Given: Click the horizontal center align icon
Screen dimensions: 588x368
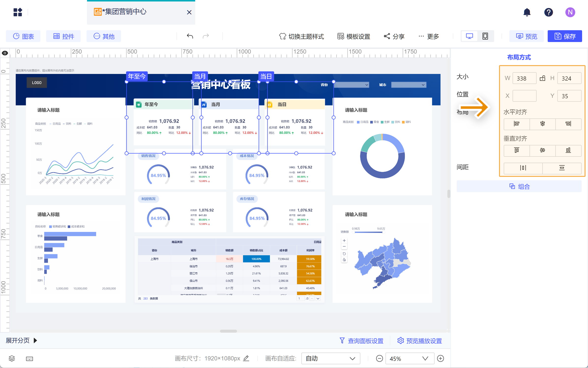Looking at the screenshot, I should pos(543,124).
